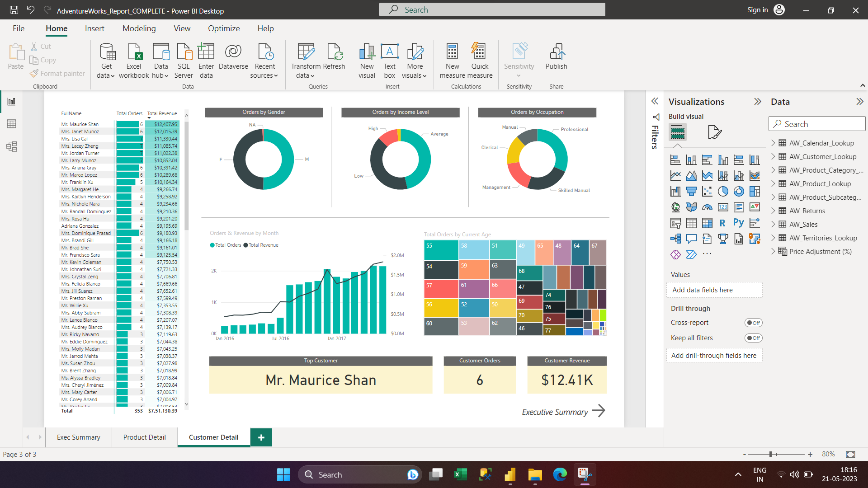The height and width of the screenshot is (488, 868).
Task: Toggle the Keep all filters switch
Action: 754,338
